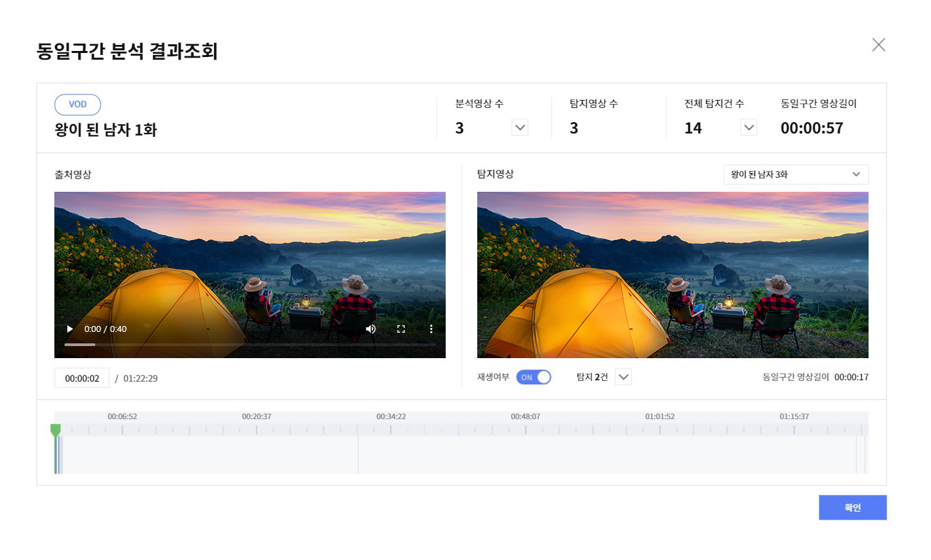The width and height of the screenshot is (931, 560).
Task: Click timeline label 00:20:37
Action: click(256, 416)
